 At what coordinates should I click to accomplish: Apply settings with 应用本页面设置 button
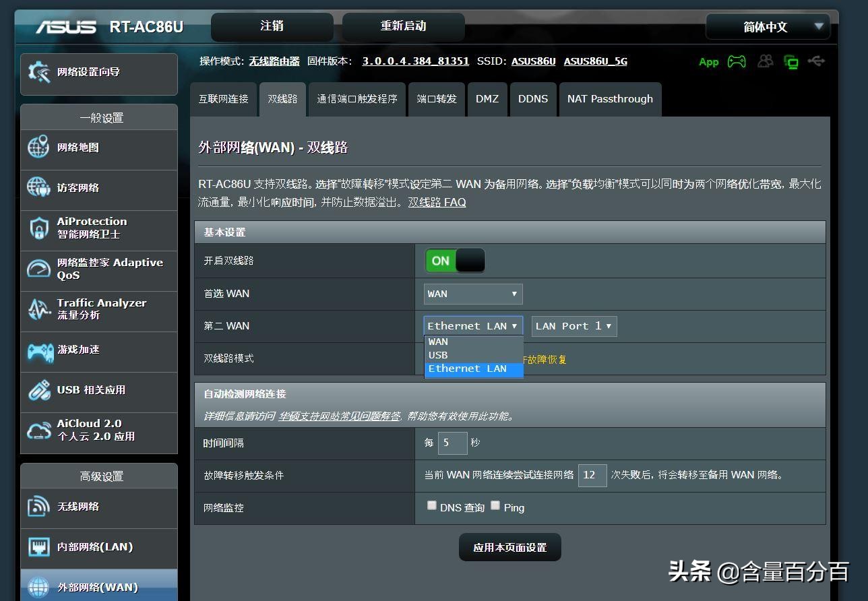pos(509,547)
